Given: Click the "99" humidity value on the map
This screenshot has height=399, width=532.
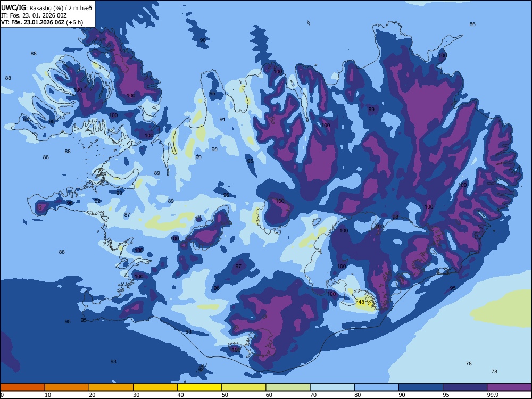Looking at the screenshot, I should click(x=371, y=109).
